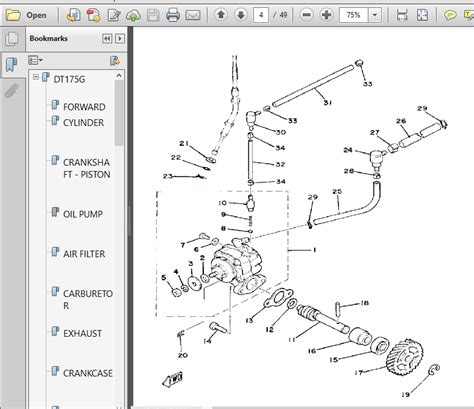
Task: Click the page number field showing 4
Action: (261, 15)
